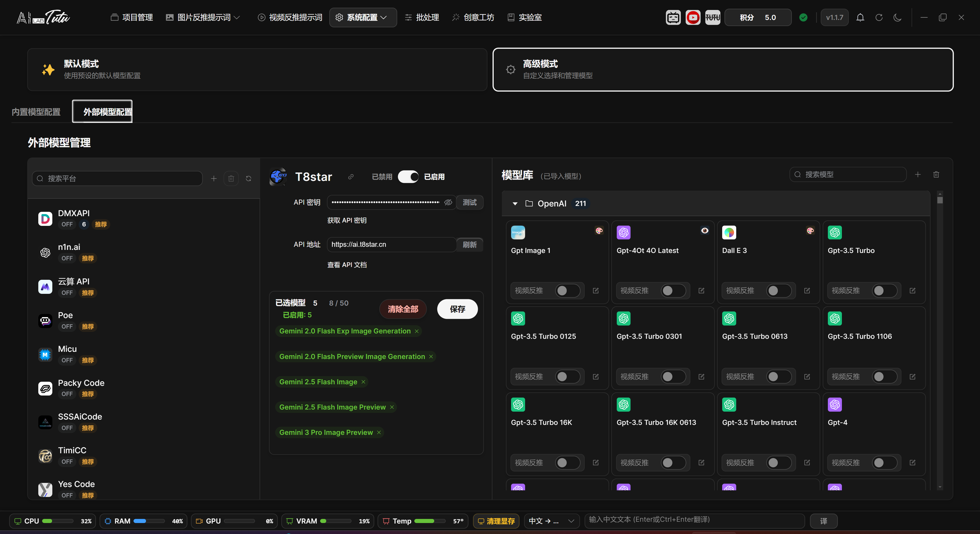Click the API 地址 input field

click(392, 245)
